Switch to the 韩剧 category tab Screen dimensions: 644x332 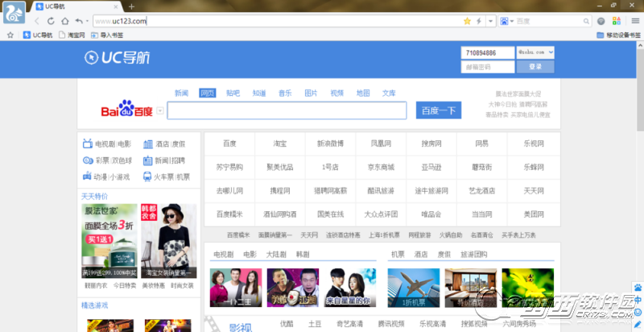(303, 255)
